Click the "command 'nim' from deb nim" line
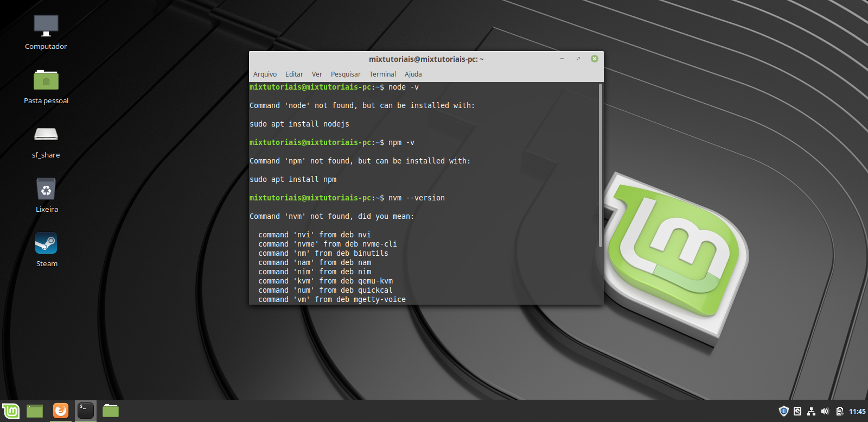Screen dimensions: 868x422 315,272
